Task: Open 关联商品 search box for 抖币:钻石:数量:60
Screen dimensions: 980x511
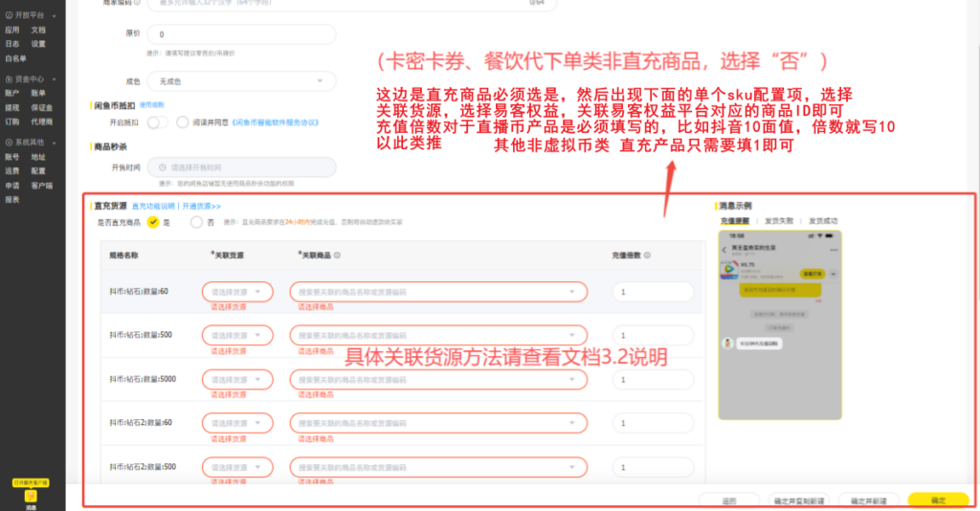Action: click(x=438, y=292)
